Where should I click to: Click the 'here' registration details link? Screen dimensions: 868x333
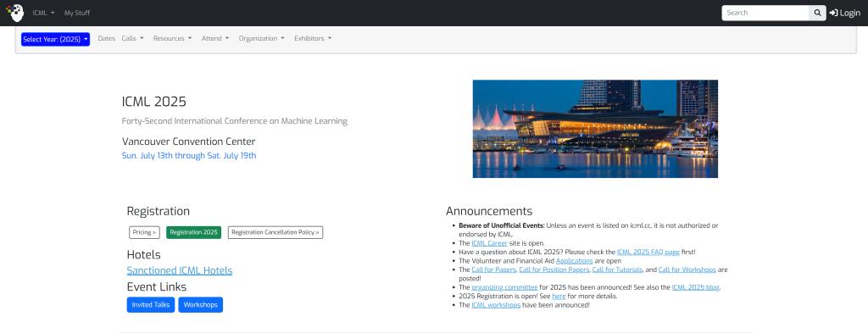[559, 296]
